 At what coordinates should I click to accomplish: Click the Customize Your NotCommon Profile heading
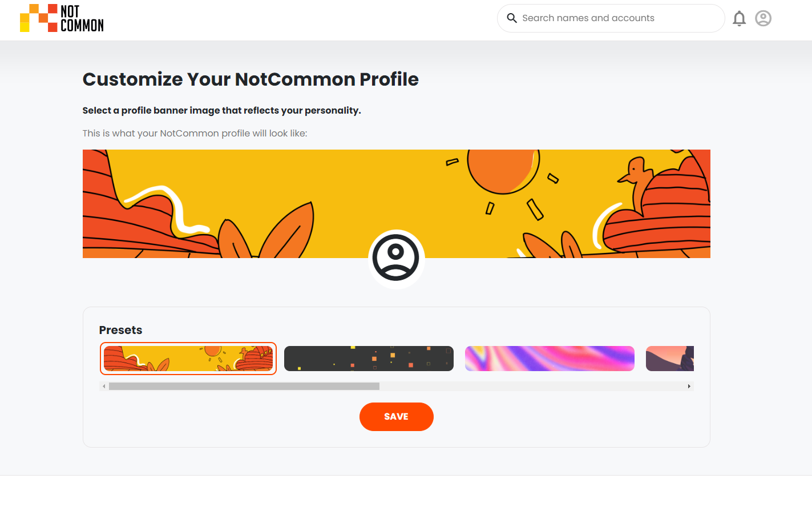coord(251,79)
